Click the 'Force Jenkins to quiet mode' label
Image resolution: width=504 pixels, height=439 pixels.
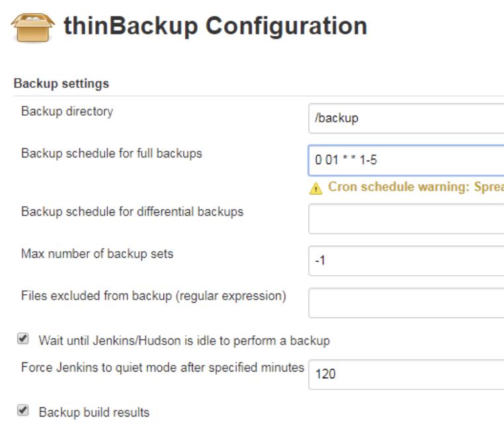coord(162,367)
